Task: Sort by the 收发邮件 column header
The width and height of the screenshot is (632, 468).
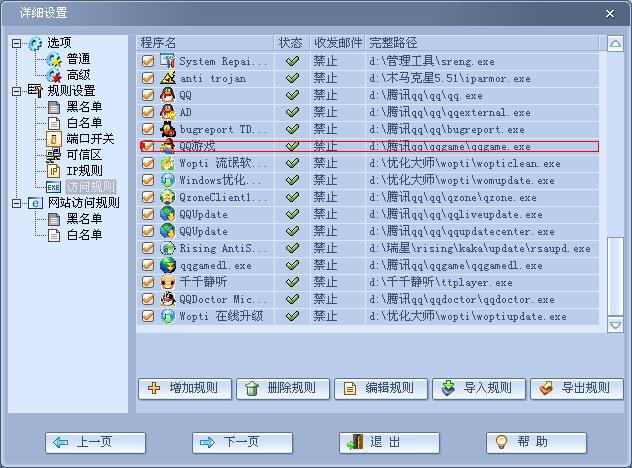Action: (x=338, y=43)
